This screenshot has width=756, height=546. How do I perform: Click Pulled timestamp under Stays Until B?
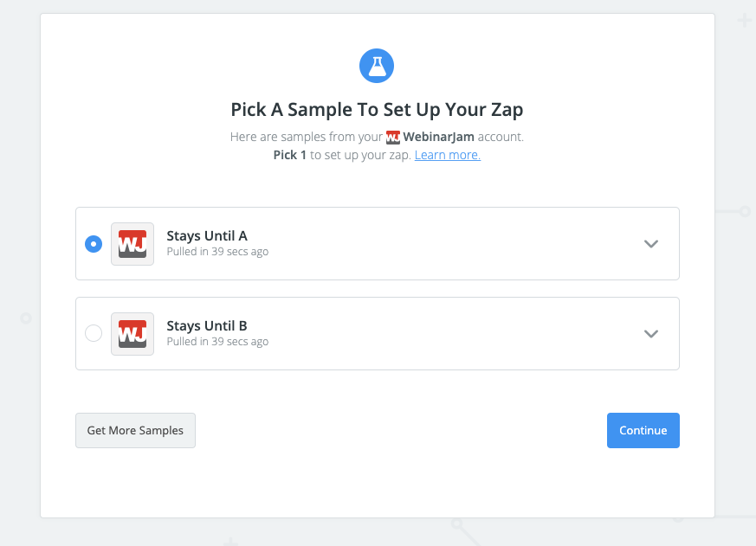[x=217, y=342]
